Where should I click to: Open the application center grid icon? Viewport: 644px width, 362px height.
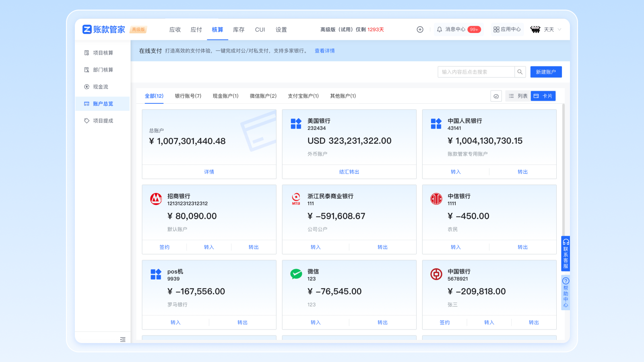[x=496, y=29]
